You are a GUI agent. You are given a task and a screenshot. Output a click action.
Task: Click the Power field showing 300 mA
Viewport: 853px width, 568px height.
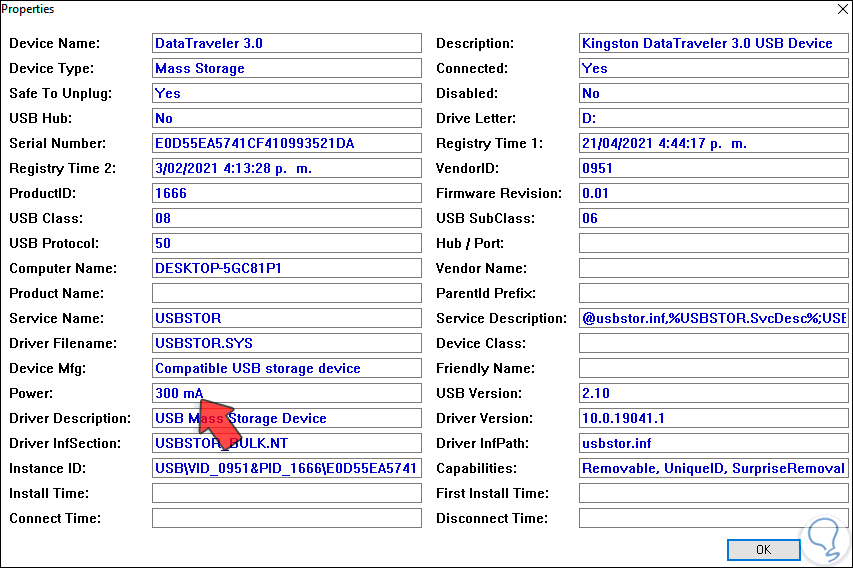(287, 393)
